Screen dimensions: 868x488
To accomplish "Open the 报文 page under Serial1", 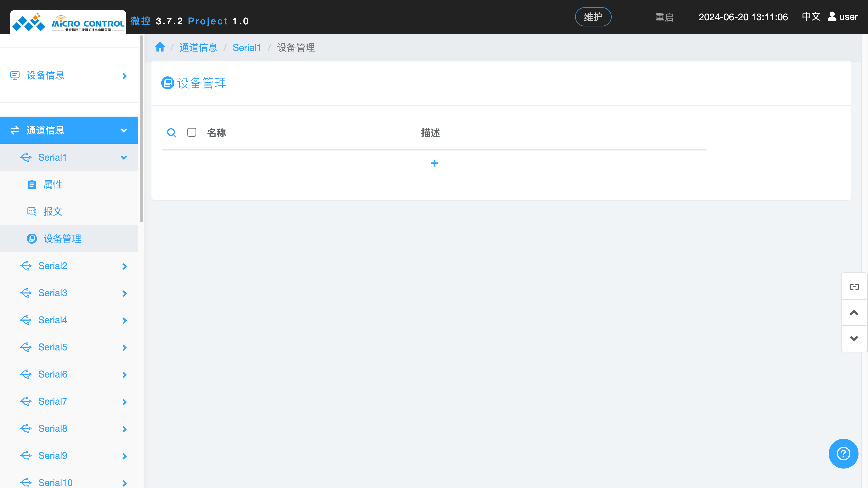I will pyautogui.click(x=53, y=211).
